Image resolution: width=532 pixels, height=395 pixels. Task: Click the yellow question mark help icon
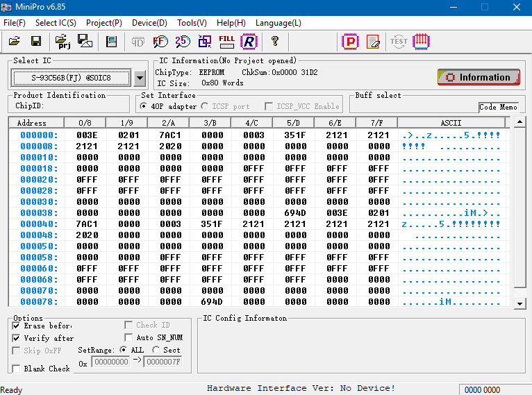pos(275,42)
